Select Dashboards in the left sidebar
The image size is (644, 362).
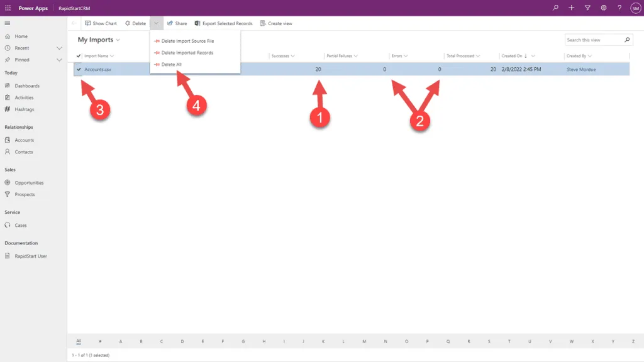coord(27,85)
